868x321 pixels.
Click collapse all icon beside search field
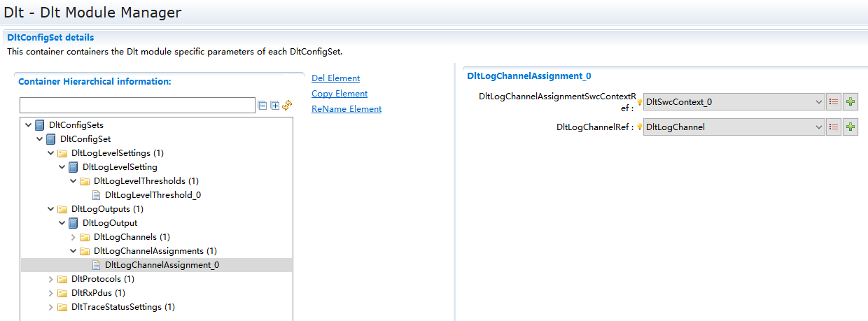pyautogui.click(x=262, y=106)
